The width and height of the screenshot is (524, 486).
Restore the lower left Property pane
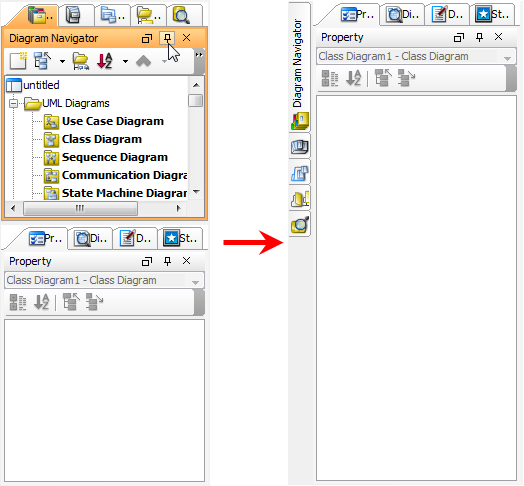[147, 261]
